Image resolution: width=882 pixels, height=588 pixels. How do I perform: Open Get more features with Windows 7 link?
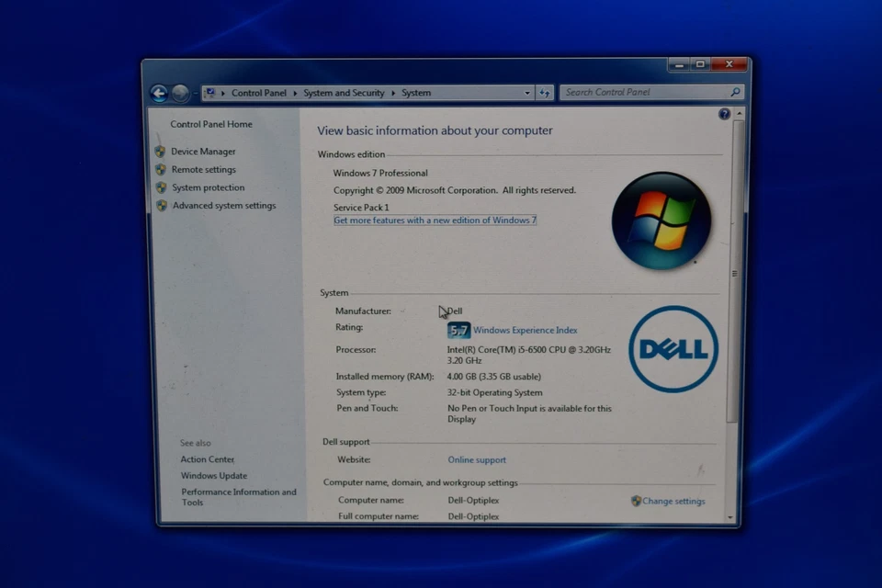435,220
